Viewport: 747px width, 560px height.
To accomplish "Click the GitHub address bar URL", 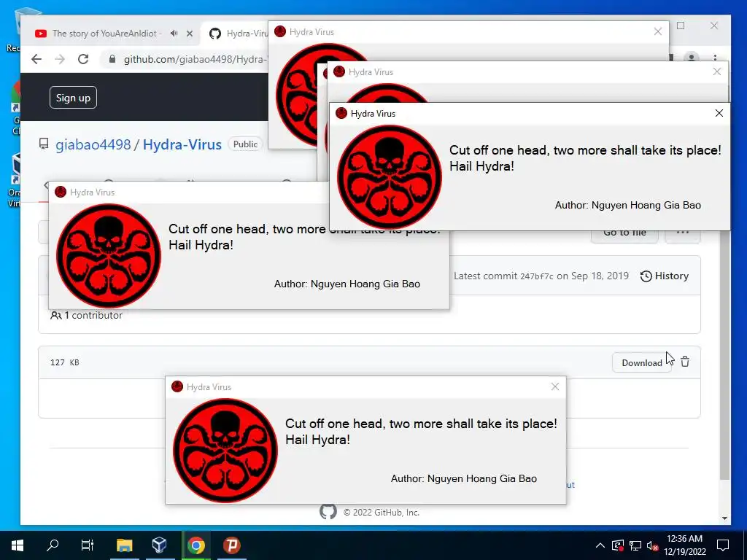I will (x=196, y=59).
